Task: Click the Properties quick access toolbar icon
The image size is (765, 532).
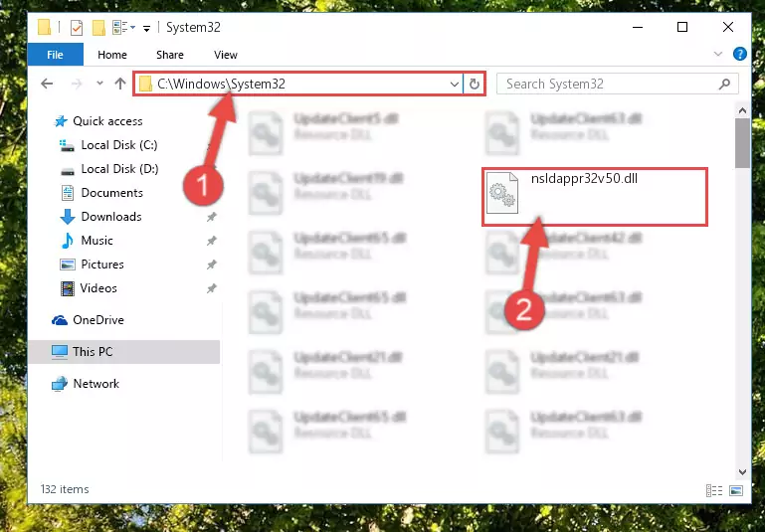Action: click(x=77, y=27)
